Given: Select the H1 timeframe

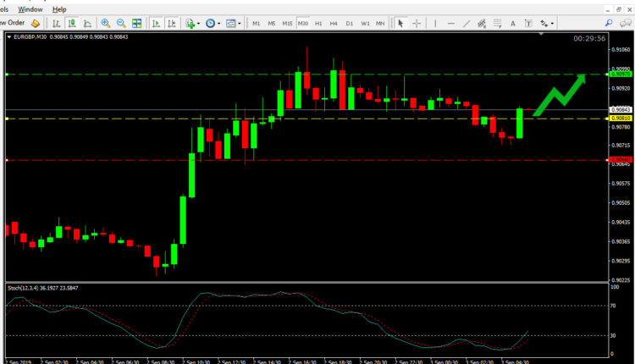Looking at the screenshot, I should 318,24.
